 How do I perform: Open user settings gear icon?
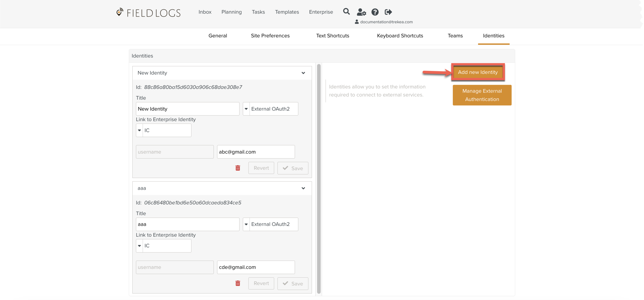(x=361, y=12)
